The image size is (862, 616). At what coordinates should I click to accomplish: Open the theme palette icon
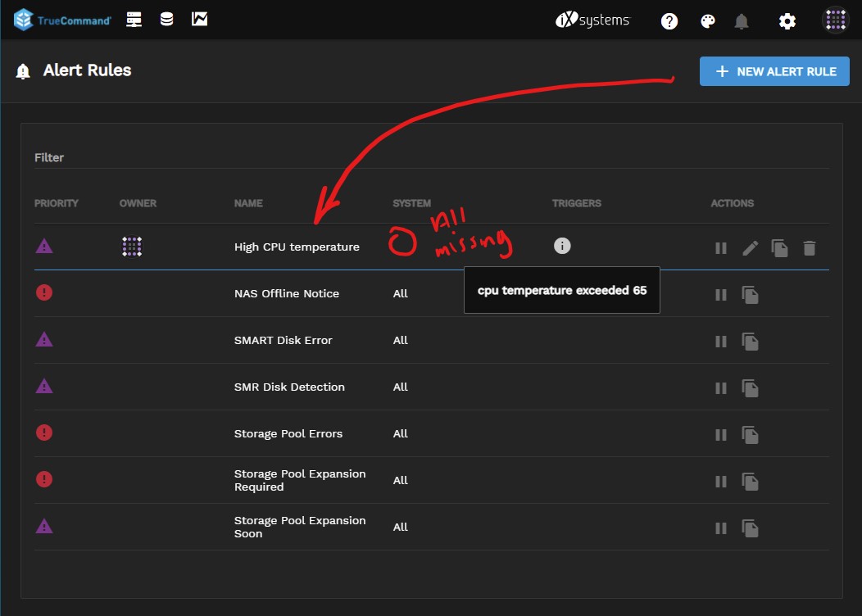click(x=708, y=20)
